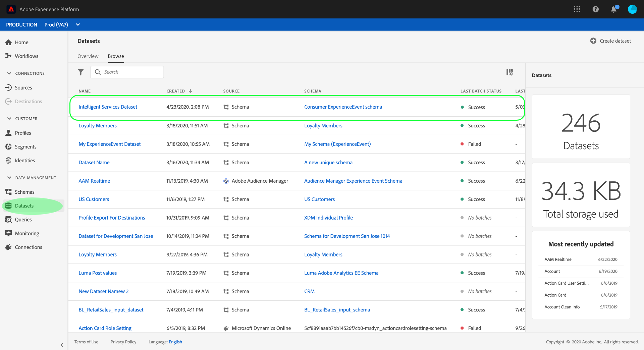Collapse the Data Management section
The height and width of the screenshot is (350, 644).
(x=9, y=178)
